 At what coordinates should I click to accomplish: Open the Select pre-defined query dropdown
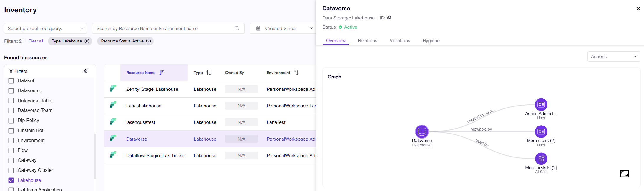pos(45,28)
